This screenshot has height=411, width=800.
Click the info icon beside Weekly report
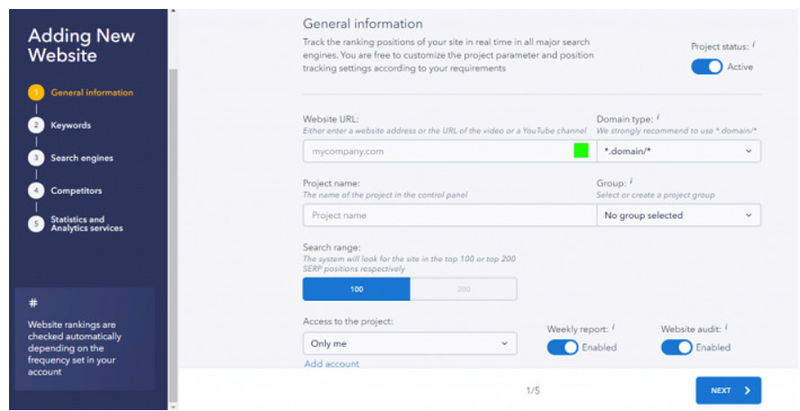click(x=613, y=327)
